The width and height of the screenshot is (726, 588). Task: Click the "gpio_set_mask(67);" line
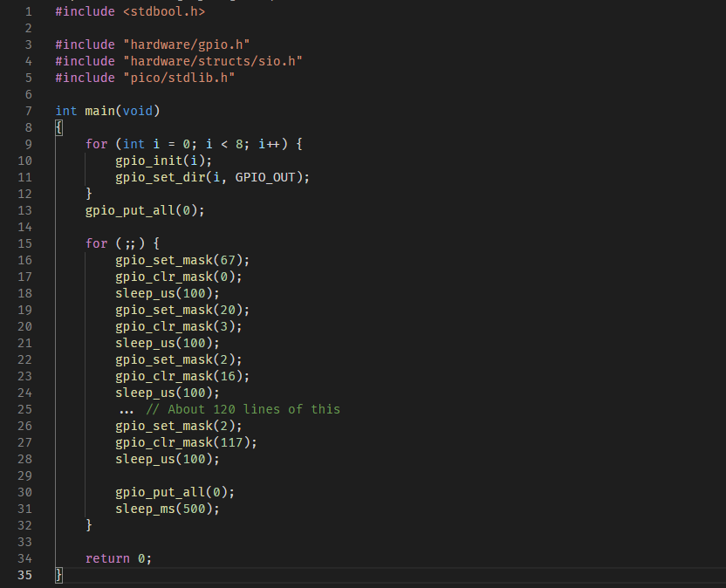pos(182,261)
